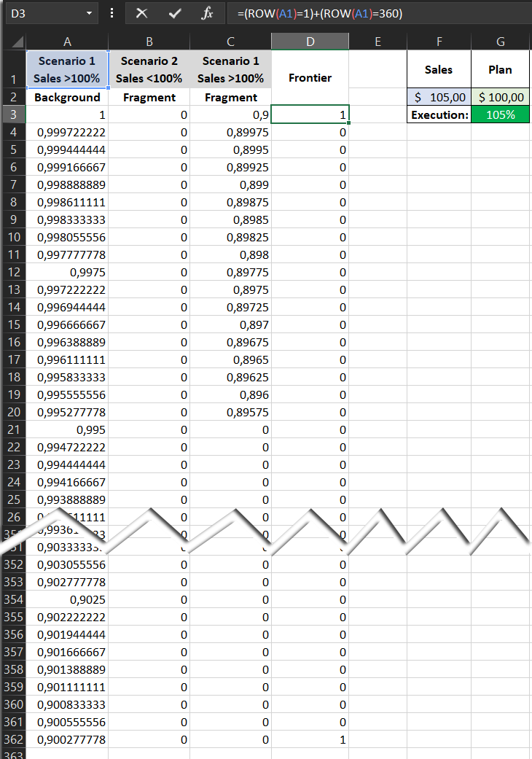Expand the Name Box dropdown arrow

(x=89, y=13)
